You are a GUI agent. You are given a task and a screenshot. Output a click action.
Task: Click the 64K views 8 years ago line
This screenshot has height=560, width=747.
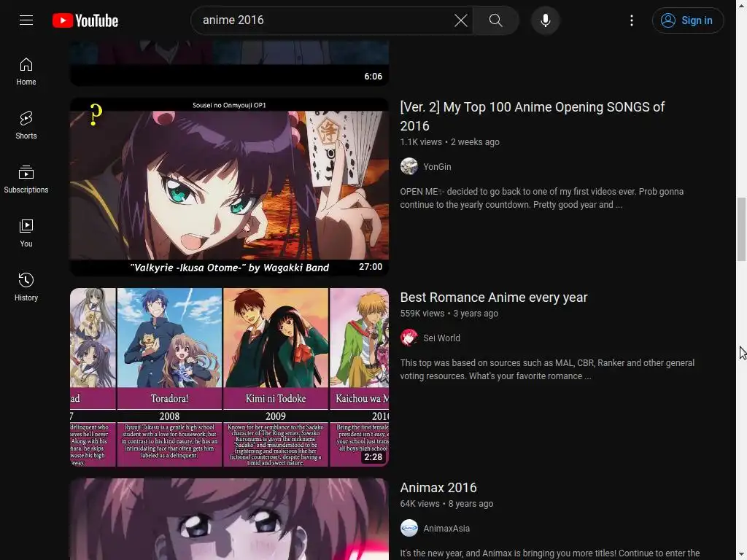coord(446,504)
